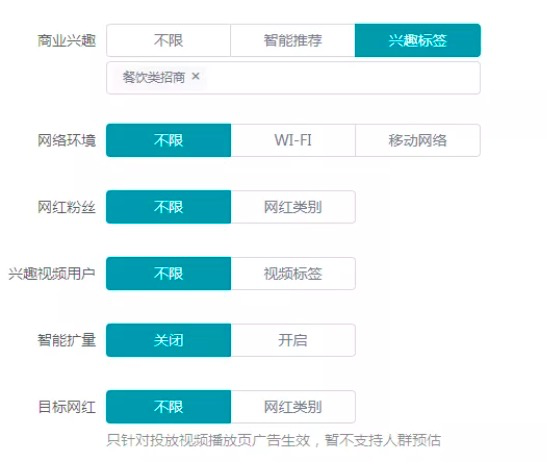The height and width of the screenshot is (466, 547).
Task: Choose WI-FI network environment
Action: point(293,140)
